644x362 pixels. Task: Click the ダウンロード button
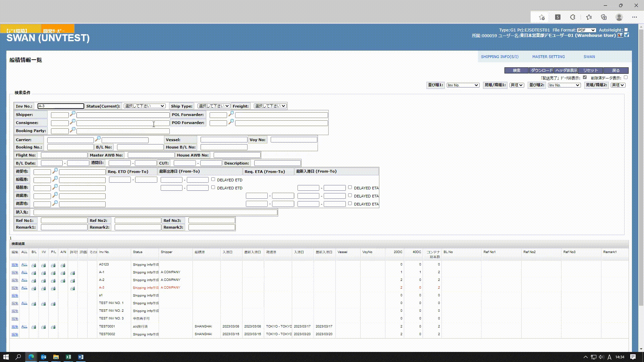tap(541, 70)
